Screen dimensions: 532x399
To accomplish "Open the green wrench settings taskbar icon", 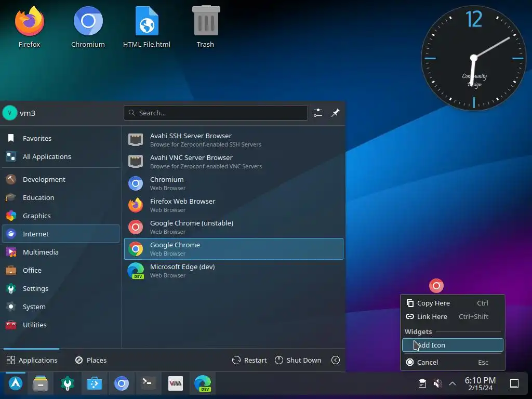I will [x=67, y=383].
